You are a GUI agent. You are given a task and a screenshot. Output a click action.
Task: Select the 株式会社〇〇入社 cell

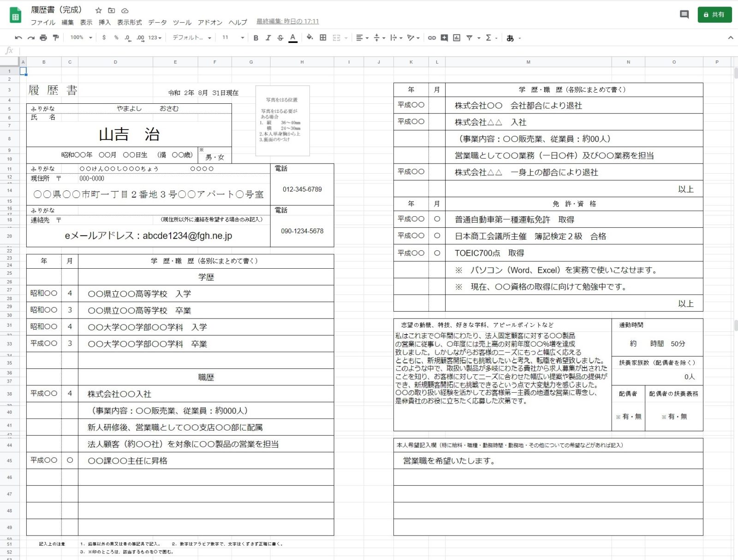pos(206,394)
